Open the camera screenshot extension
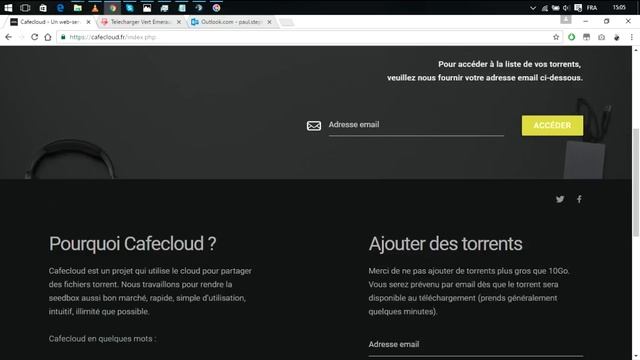Image resolution: width=640 pixels, height=360 pixels. pyautogui.click(x=602, y=37)
